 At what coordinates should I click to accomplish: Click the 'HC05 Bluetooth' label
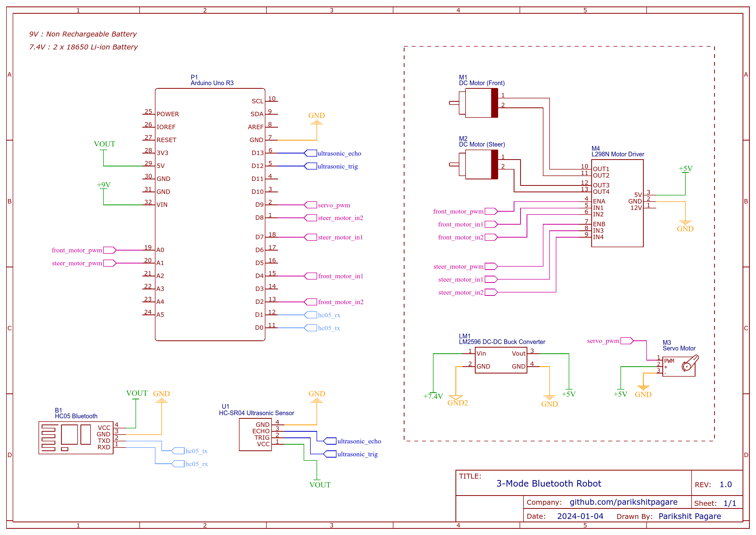tap(76, 416)
